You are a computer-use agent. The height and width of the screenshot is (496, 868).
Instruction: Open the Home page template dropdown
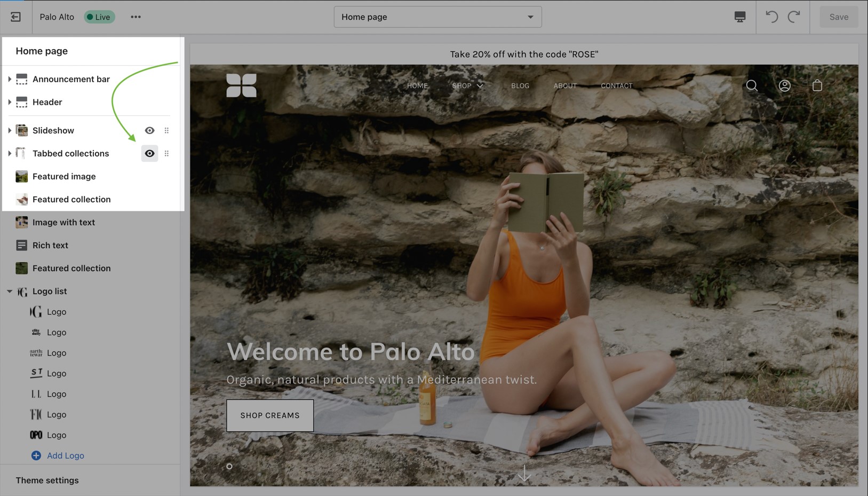(437, 17)
